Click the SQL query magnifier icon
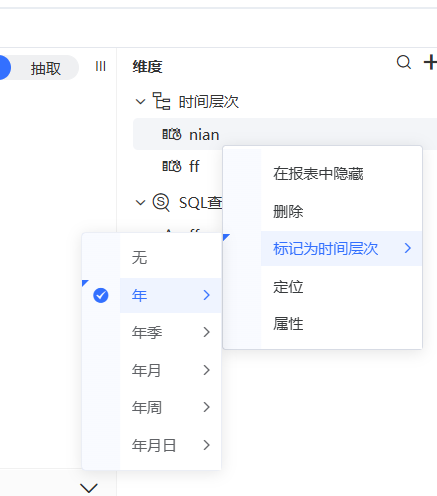Screen dimensions: 437x496 click(161, 202)
